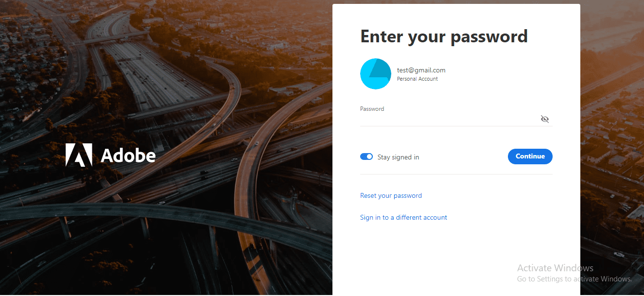Click the Adobe logo icon
This screenshot has width=644, height=296.
click(79, 155)
